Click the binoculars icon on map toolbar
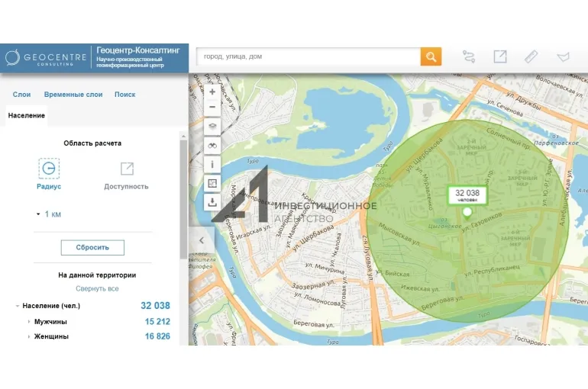The width and height of the screenshot is (588, 389). (212, 145)
